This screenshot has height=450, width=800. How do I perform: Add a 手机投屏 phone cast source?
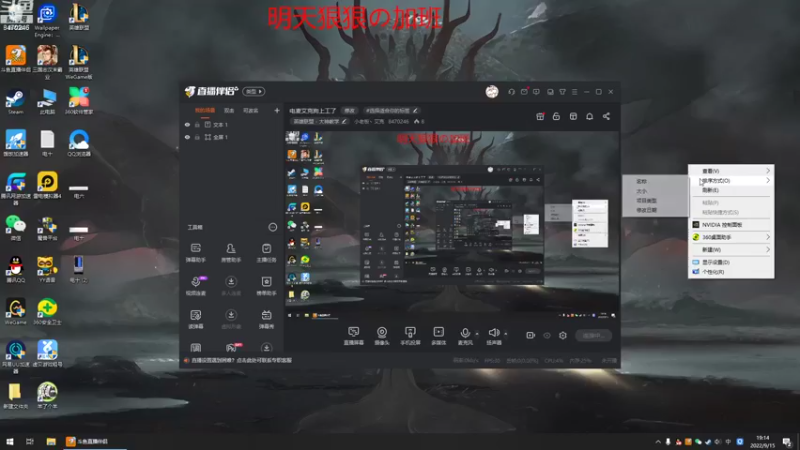(410, 336)
